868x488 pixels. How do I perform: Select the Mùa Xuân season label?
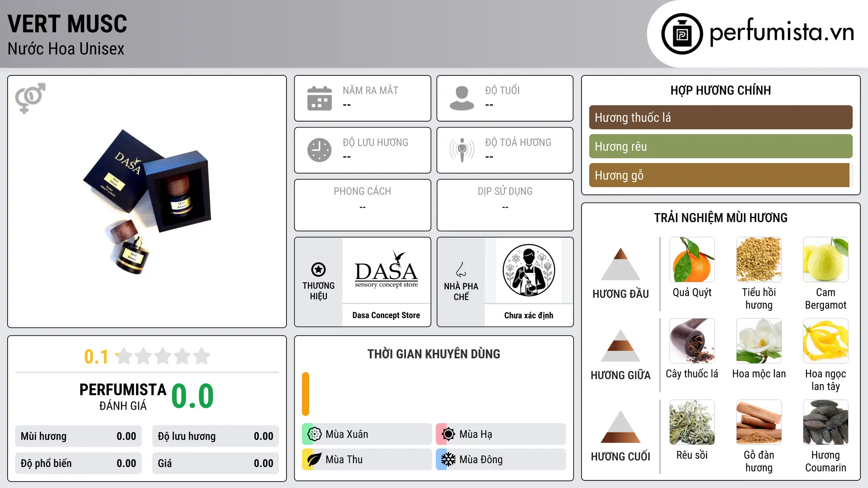(x=347, y=434)
